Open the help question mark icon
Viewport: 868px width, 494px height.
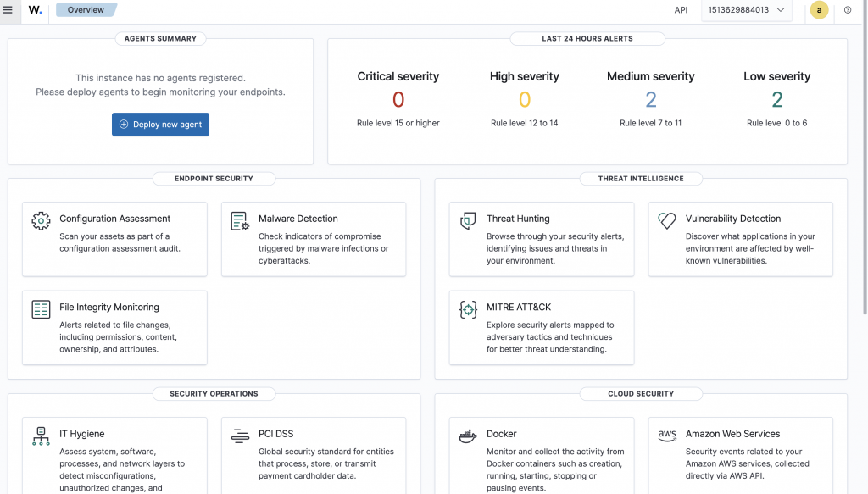[x=848, y=10]
